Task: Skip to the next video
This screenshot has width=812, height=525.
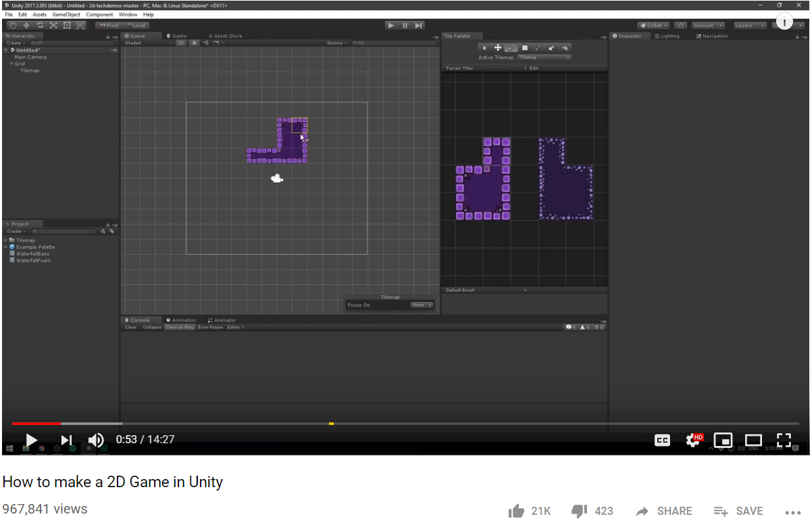Action: (x=66, y=440)
